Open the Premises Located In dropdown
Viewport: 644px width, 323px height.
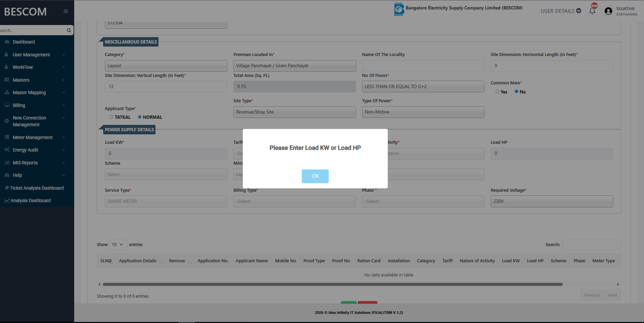tap(294, 66)
